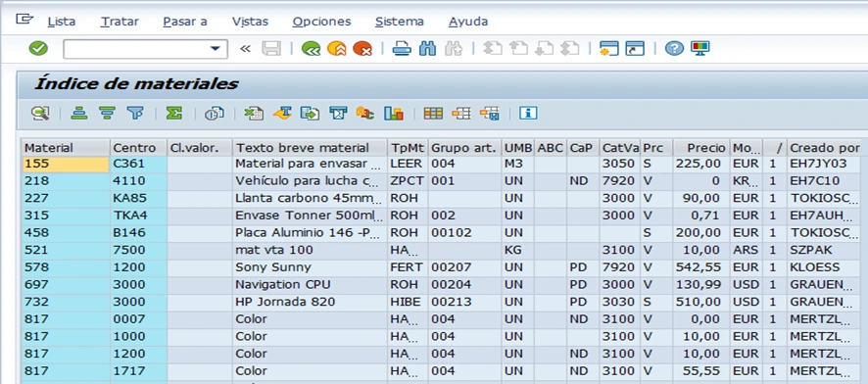Click the Change layout grid icon

[x=433, y=114]
